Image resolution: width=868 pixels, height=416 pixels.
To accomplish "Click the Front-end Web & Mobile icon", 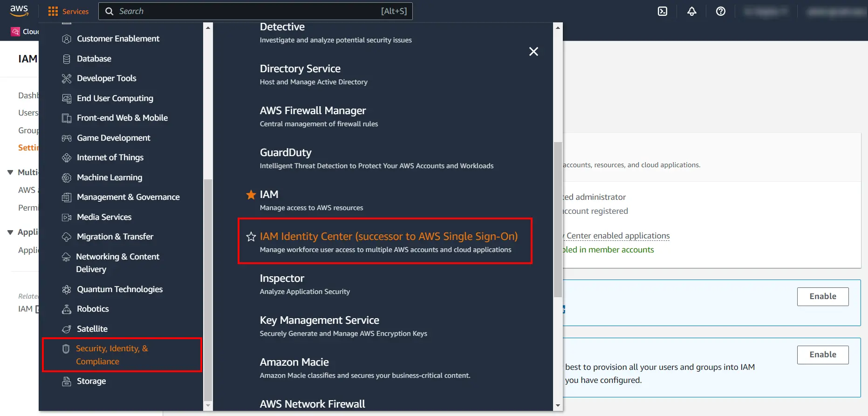I will click(67, 118).
